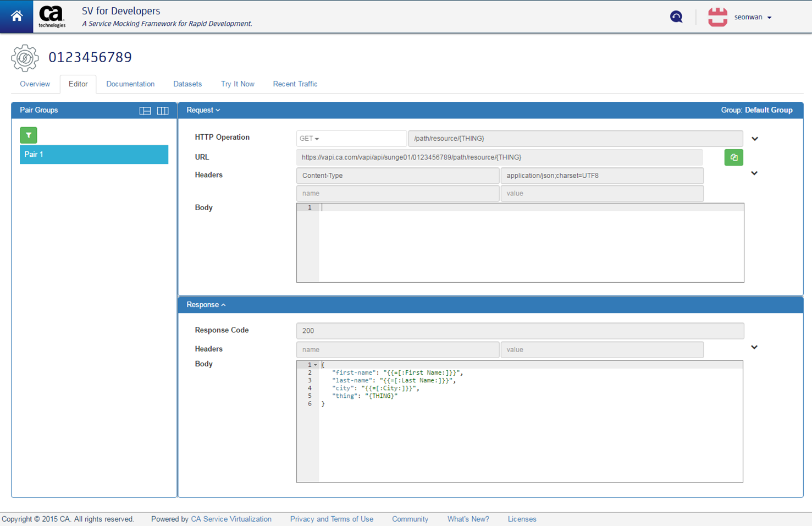Click empty request header name field

[x=397, y=194]
